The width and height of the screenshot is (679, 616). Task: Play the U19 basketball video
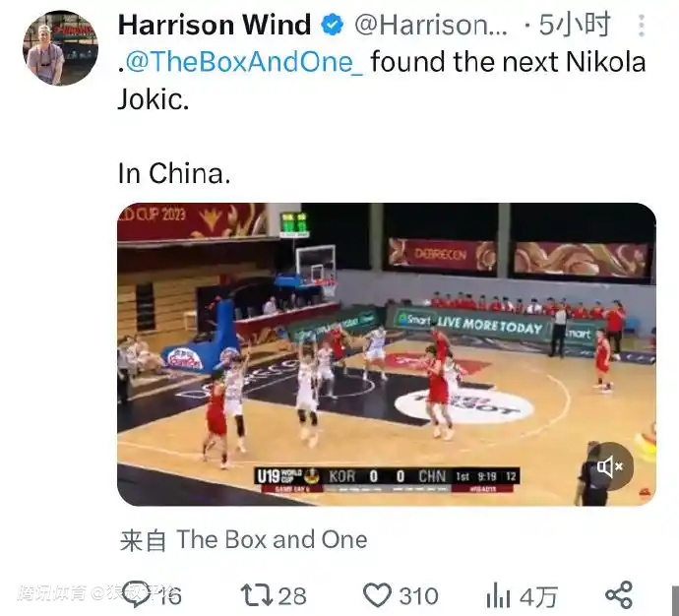pyautogui.click(x=387, y=354)
